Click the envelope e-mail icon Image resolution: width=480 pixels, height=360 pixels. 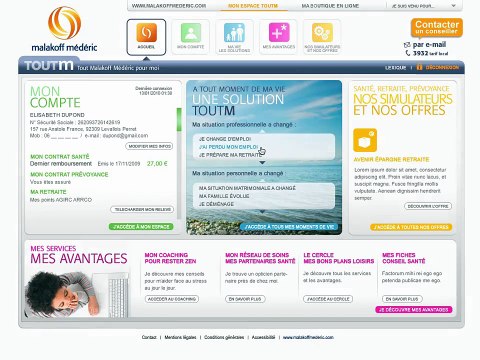tap(407, 45)
